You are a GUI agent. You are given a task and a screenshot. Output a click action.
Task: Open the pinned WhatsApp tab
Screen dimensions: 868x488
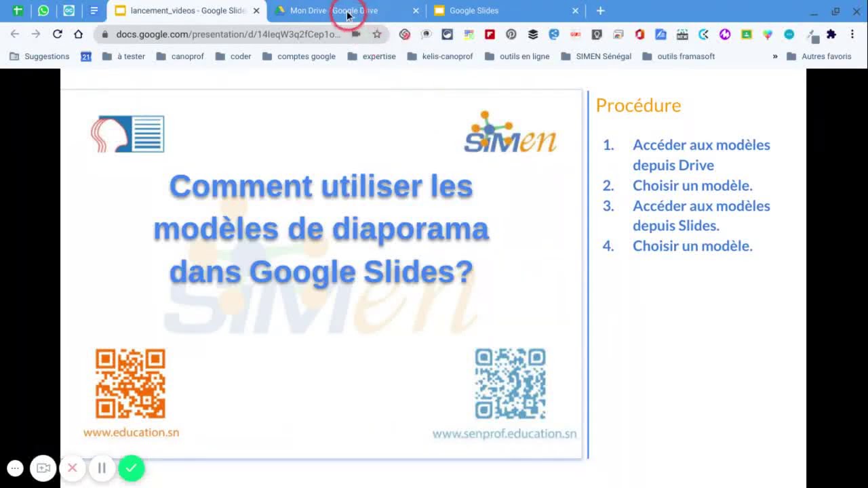coord(43,10)
